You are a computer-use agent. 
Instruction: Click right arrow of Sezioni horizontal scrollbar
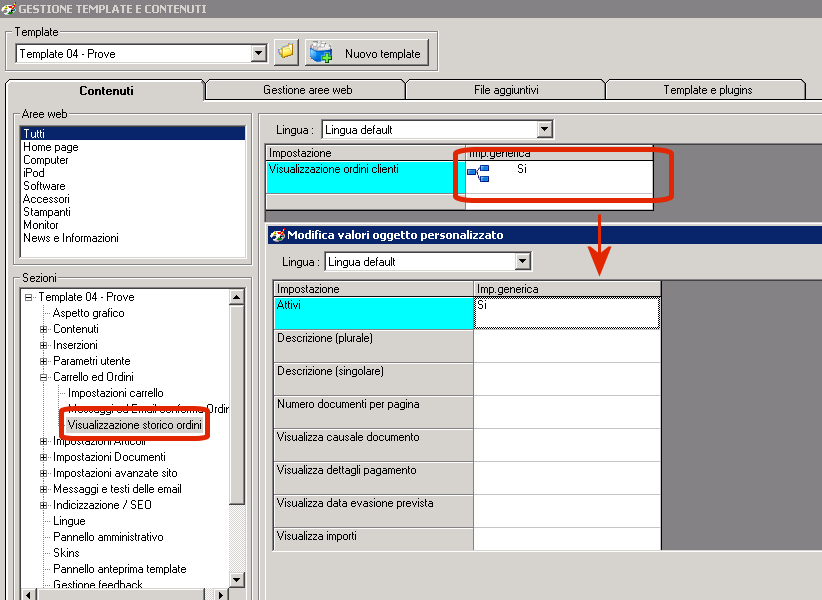click(x=222, y=595)
